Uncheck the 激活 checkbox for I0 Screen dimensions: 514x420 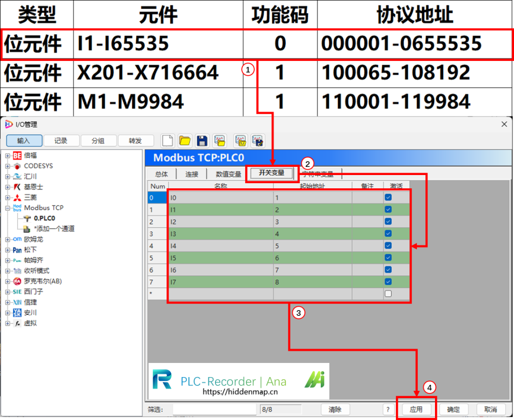tap(388, 197)
